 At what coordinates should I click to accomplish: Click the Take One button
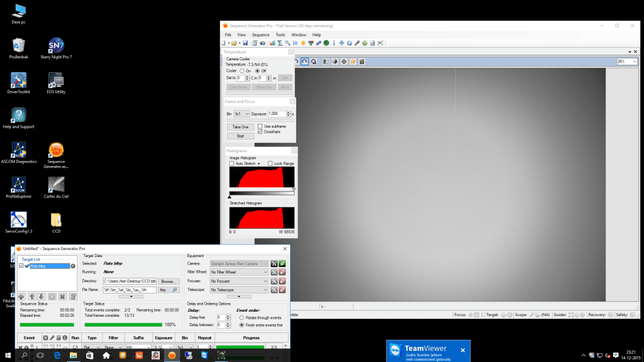pyautogui.click(x=240, y=127)
